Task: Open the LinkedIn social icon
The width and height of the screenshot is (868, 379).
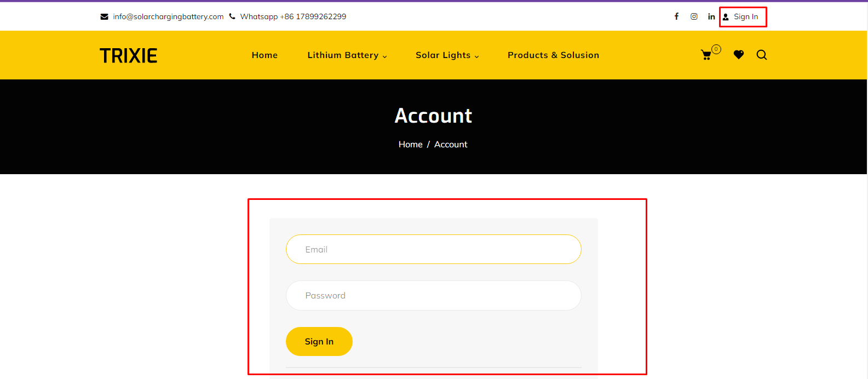Action: coord(711,16)
